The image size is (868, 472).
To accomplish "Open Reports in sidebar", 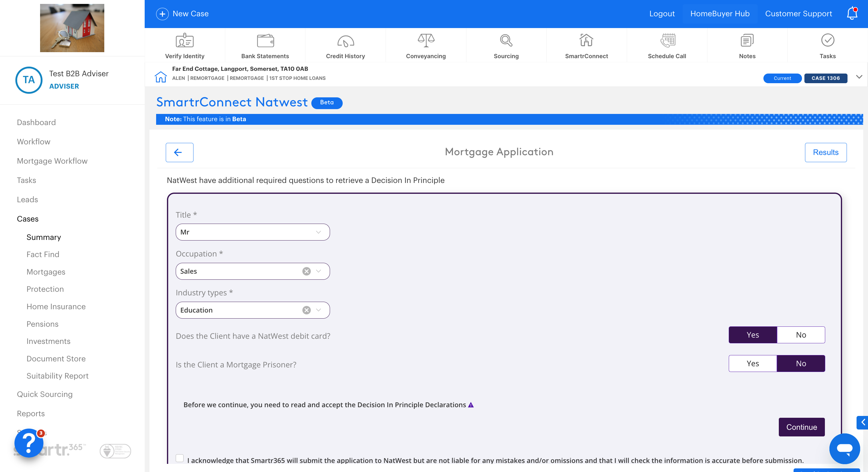I will [31, 414].
